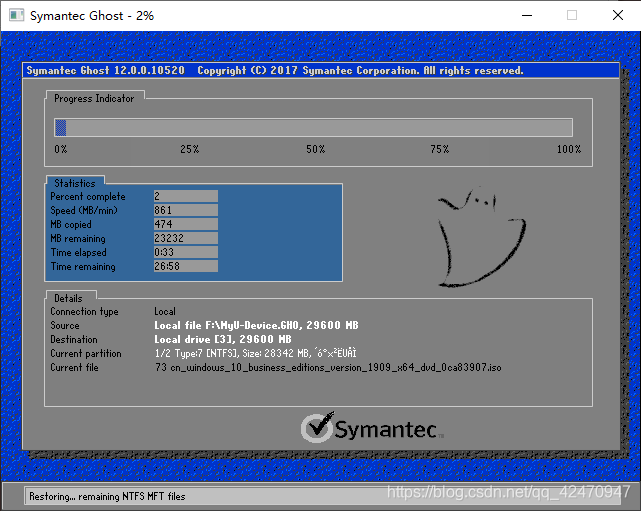Click the Restoring remaining NTFS MFT status
Screen dimensions: 641x511
[x=107, y=496]
